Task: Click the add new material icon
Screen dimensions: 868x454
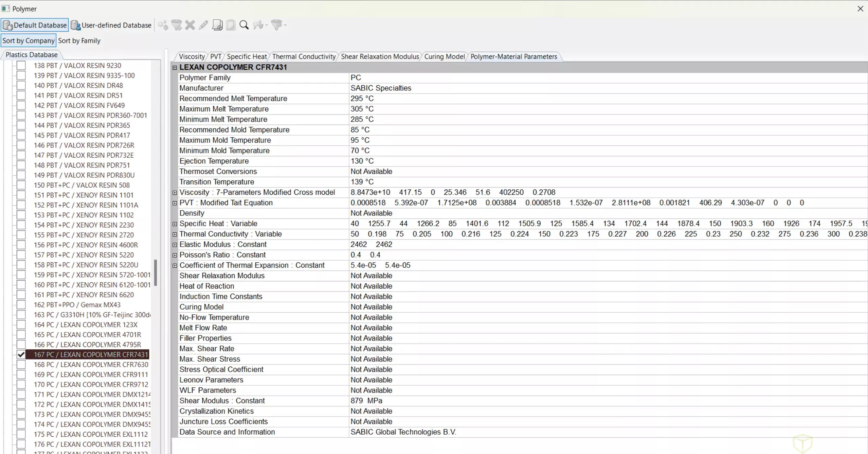Action: [x=163, y=25]
